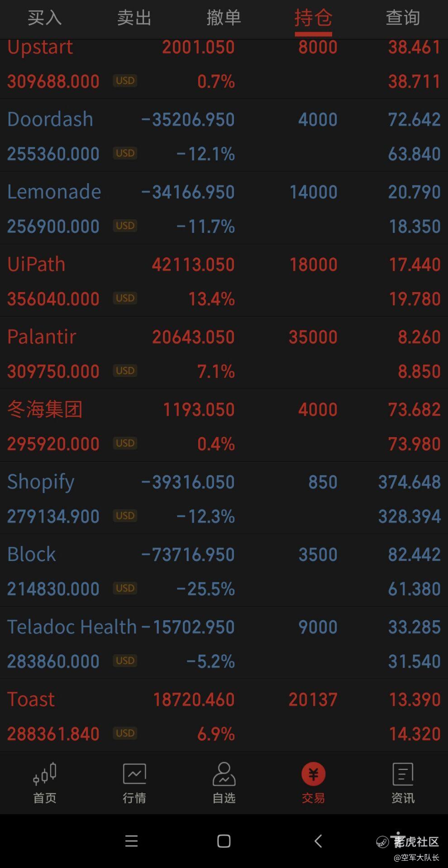Open the UiPath position details
Screen dimensions: 448x868
coord(224,281)
